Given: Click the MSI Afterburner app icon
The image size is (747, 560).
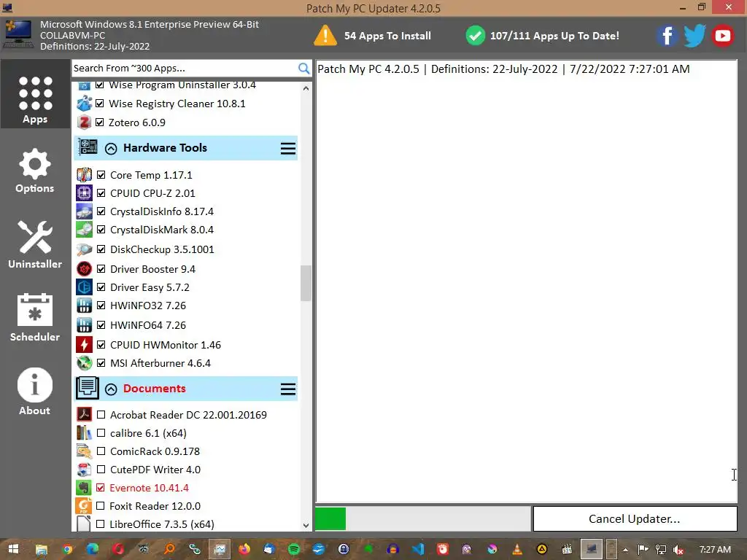Looking at the screenshot, I should [x=85, y=363].
